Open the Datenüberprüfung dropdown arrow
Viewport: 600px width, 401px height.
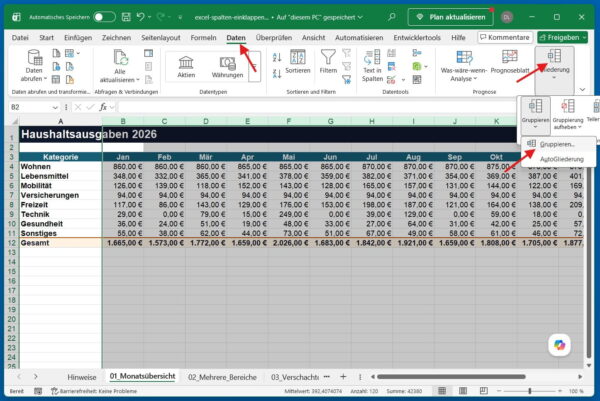click(x=403, y=80)
